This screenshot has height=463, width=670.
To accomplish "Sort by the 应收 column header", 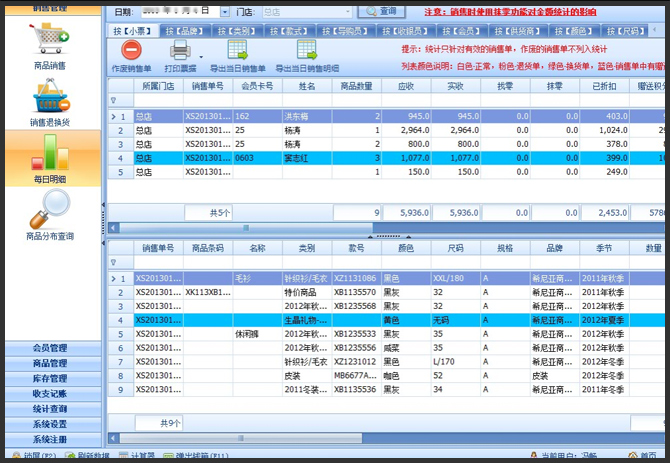I will (x=406, y=86).
